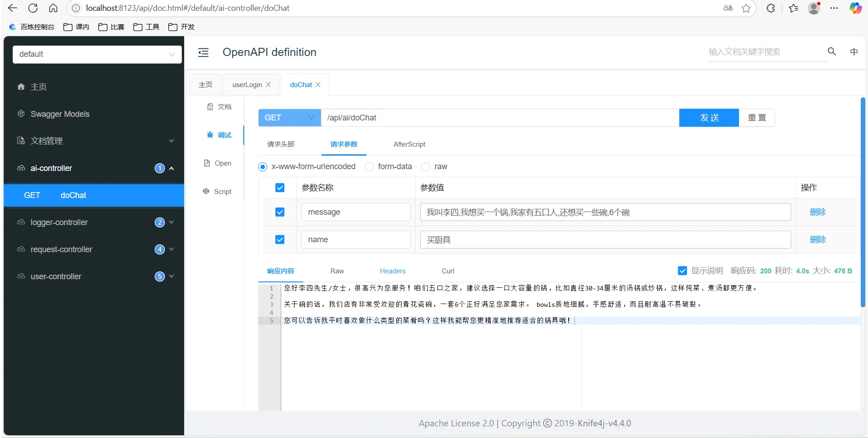Open 课内 bookmarks folder
Screen dimensions: 868x438
pos(76,27)
